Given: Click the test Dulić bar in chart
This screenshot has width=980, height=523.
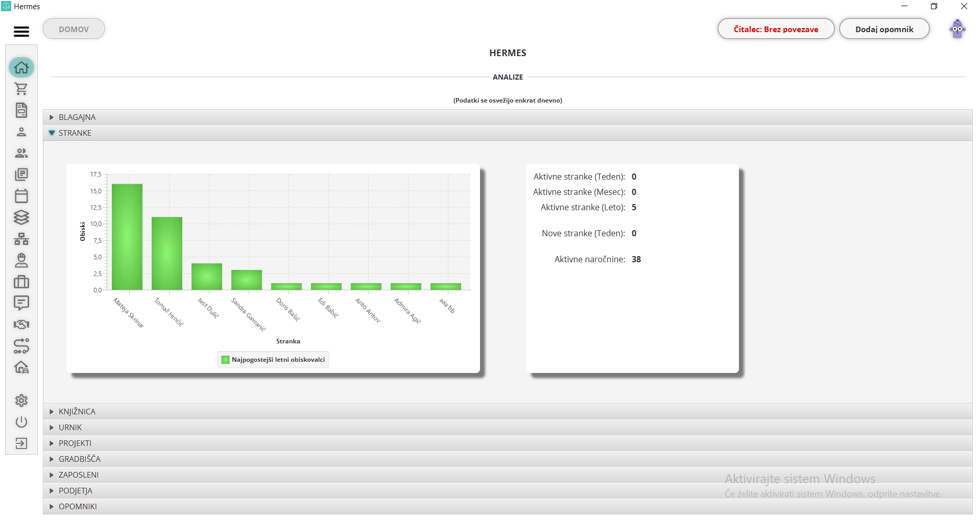Looking at the screenshot, I should [x=207, y=277].
